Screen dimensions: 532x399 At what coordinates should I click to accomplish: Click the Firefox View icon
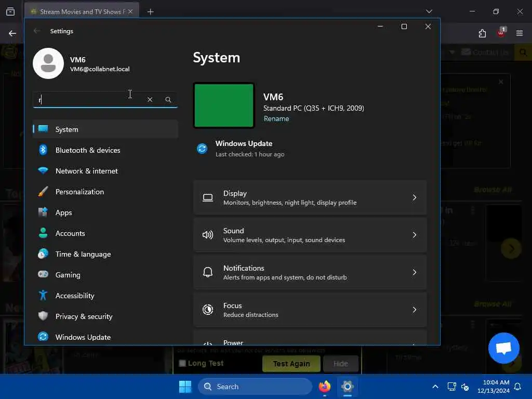10,12
